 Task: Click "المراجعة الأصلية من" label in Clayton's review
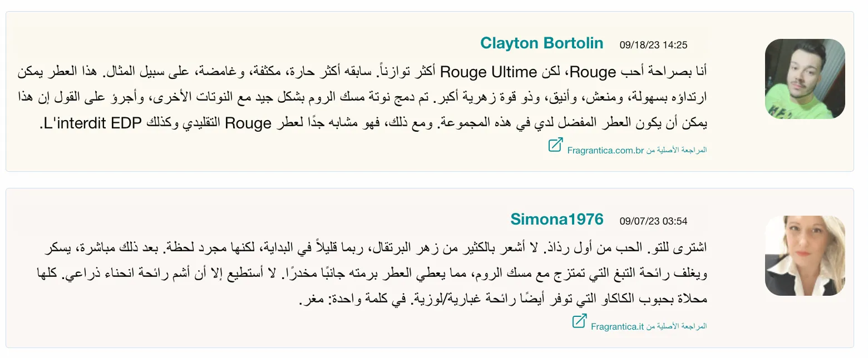click(x=677, y=150)
